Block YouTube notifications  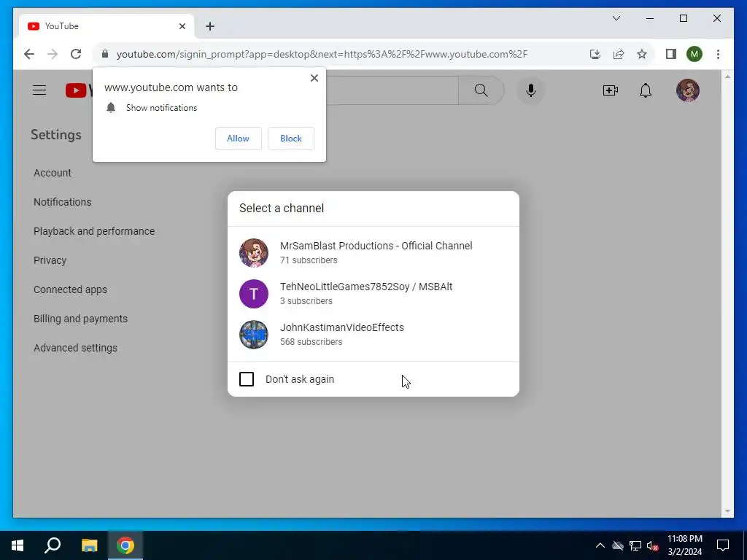tap(290, 139)
